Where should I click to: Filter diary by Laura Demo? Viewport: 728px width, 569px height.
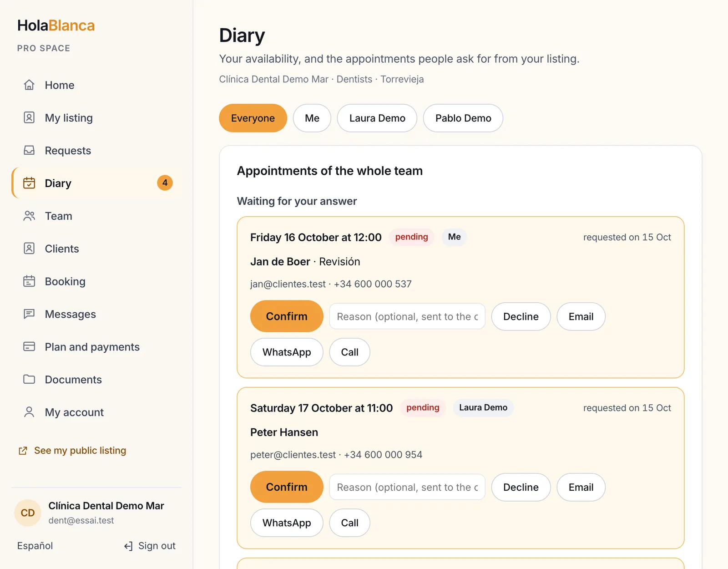pos(377,118)
